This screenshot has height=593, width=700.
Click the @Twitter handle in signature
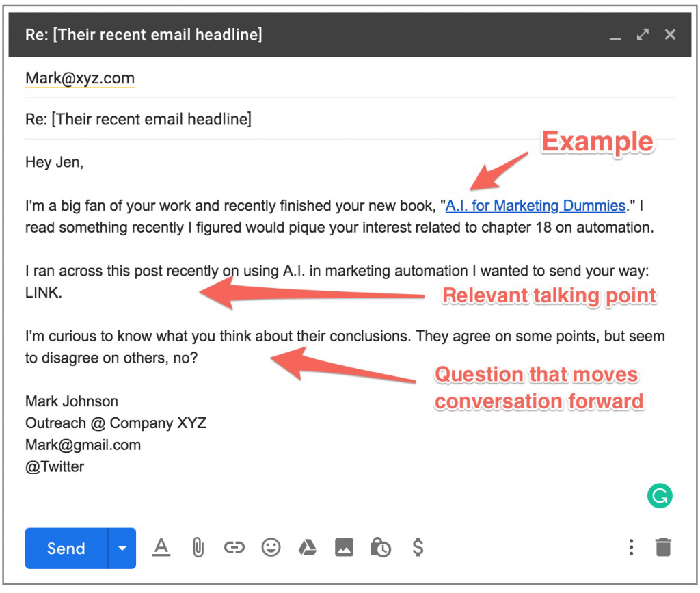coord(55,466)
